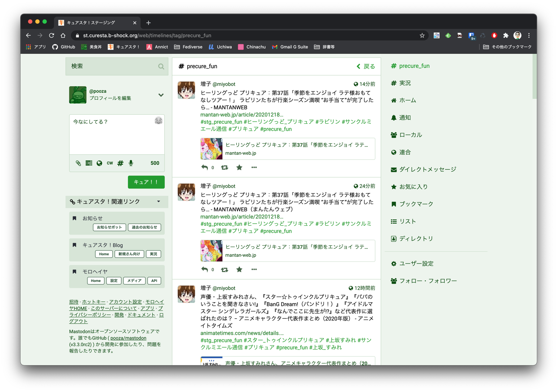Viewport: 557px width, 392px height.
Task: Open 通知 in the right navigation
Action: tap(405, 118)
